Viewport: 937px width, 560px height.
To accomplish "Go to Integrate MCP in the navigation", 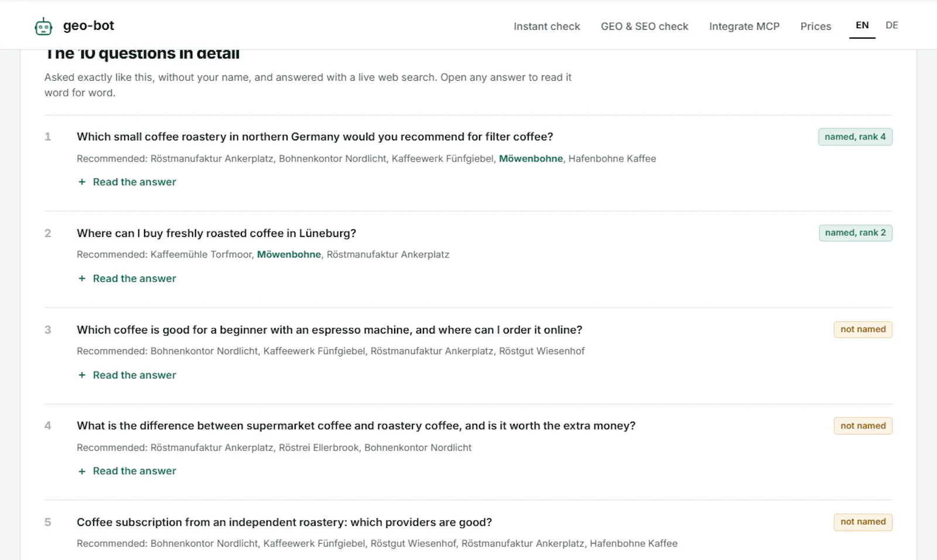I will click(x=744, y=26).
